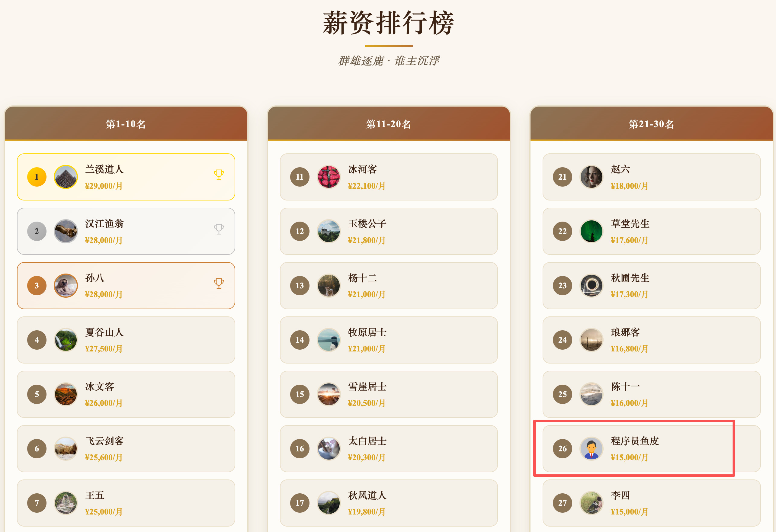Click 玉楼公子's castle avatar

(329, 231)
